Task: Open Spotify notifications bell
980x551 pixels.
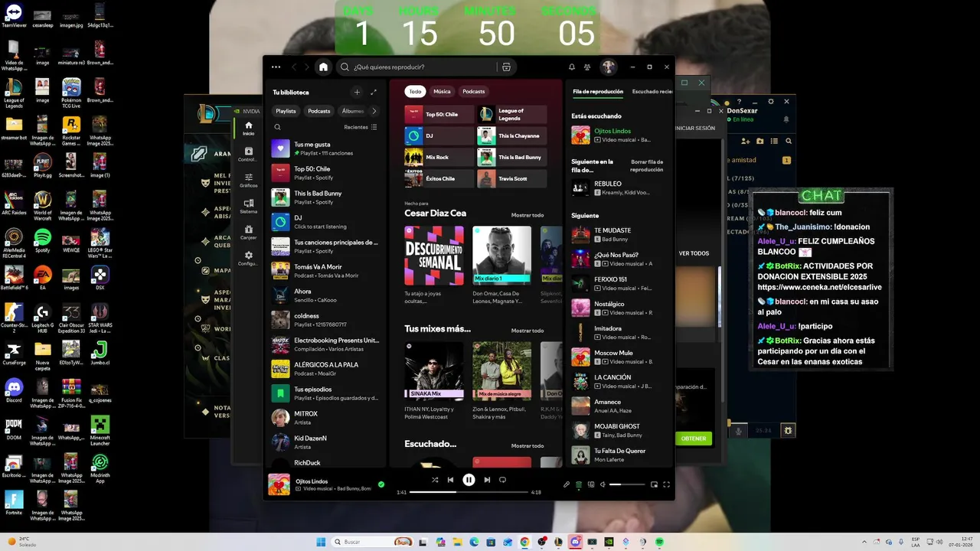Action: click(x=571, y=67)
